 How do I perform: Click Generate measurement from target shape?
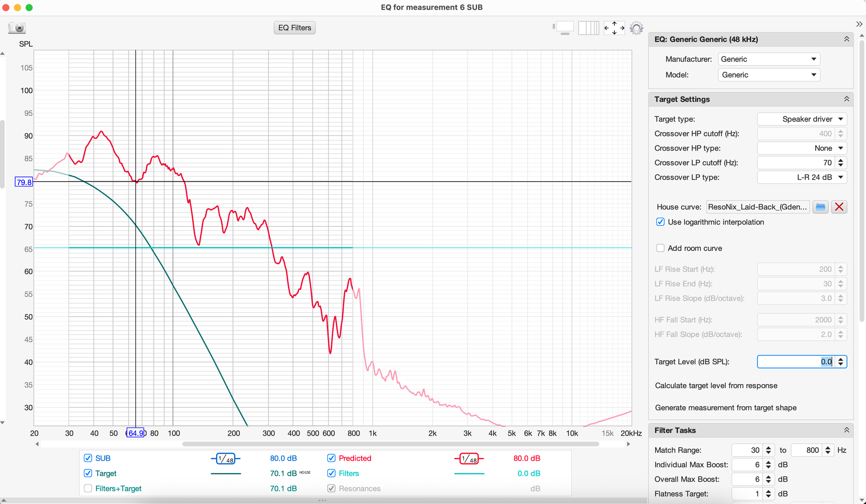tap(725, 408)
